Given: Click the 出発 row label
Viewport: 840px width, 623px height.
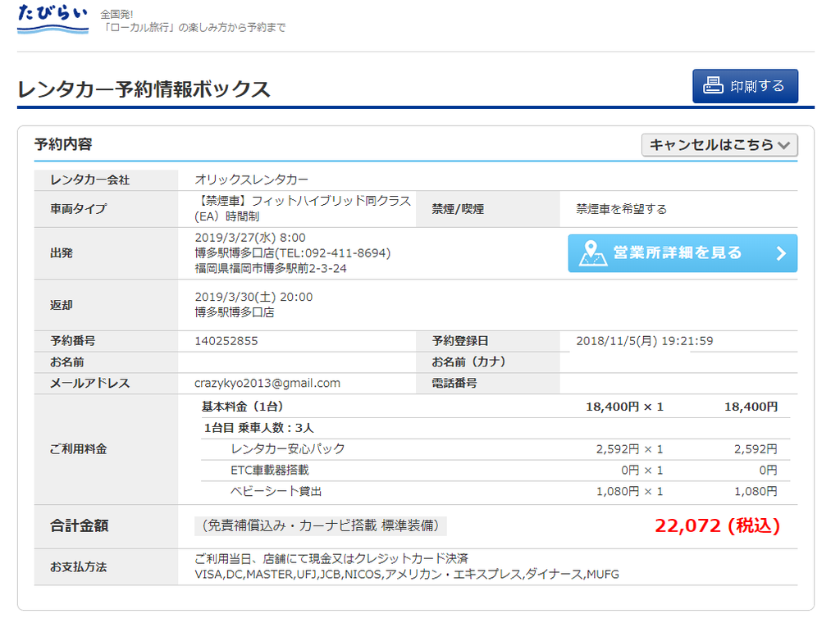Looking at the screenshot, I should [x=62, y=253].
